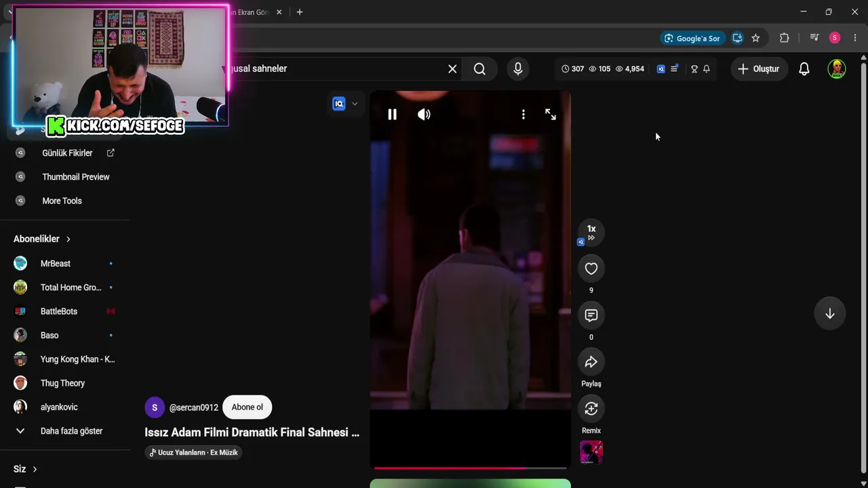Open the Total Home Gro... subscription
The width and height of the screenshot is (868, 488).
(65, 287)
